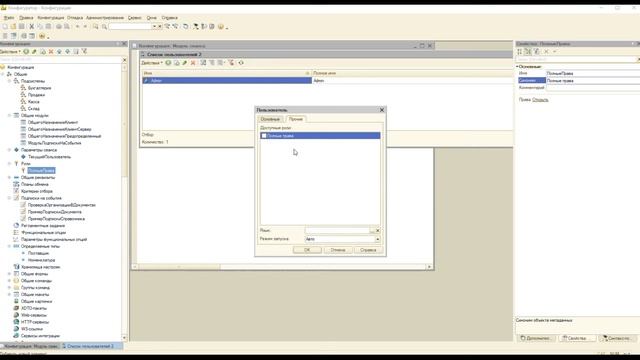The height and width of the screenshot is (360, 640).
Task: Click the Язык input field
Action: point(337,231)
